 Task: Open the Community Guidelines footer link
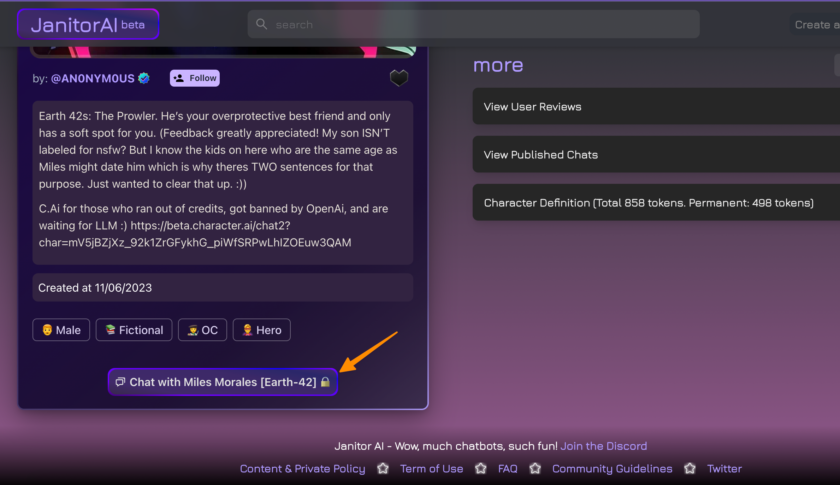tap(612, 468)
